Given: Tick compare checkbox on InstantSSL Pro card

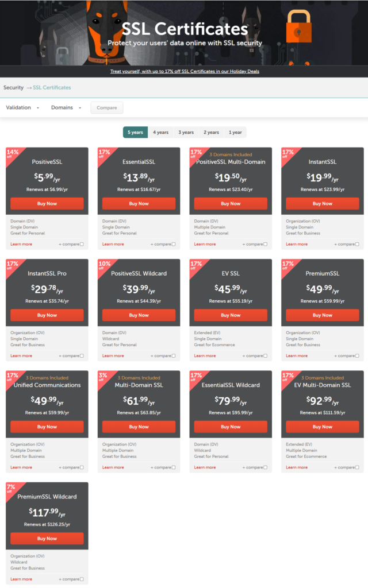Looking at the screenshot, I should click(82, 356).
